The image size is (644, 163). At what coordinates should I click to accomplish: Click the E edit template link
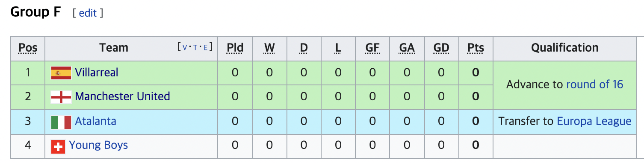click(x=205, y=47)
